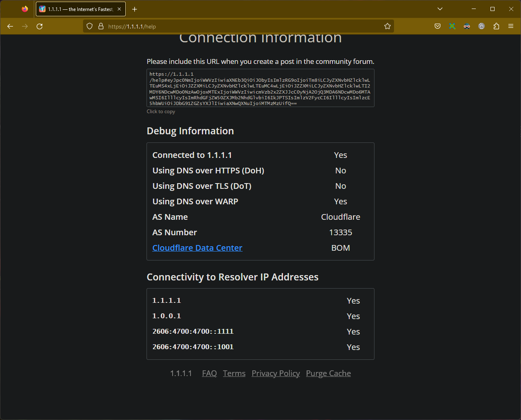Expand the list all tabs dropdown
The width and height of the screenshot is (521, 420).
click(x=440, y=9)
